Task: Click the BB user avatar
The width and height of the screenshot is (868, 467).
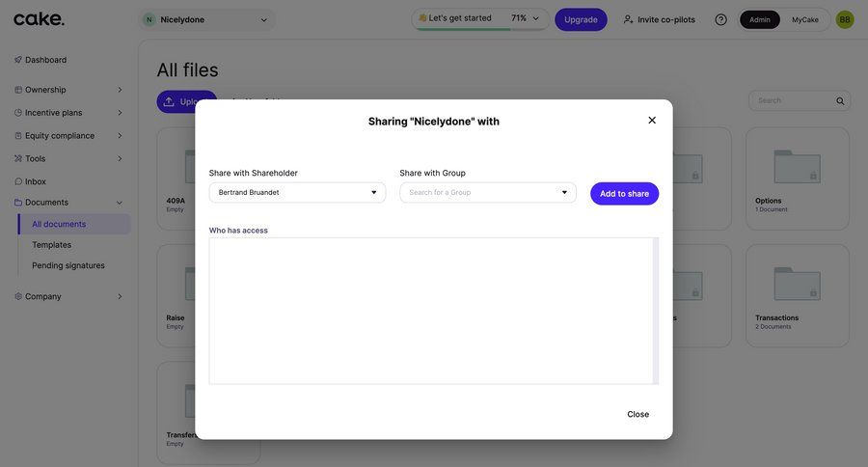Action: [845, 19]
